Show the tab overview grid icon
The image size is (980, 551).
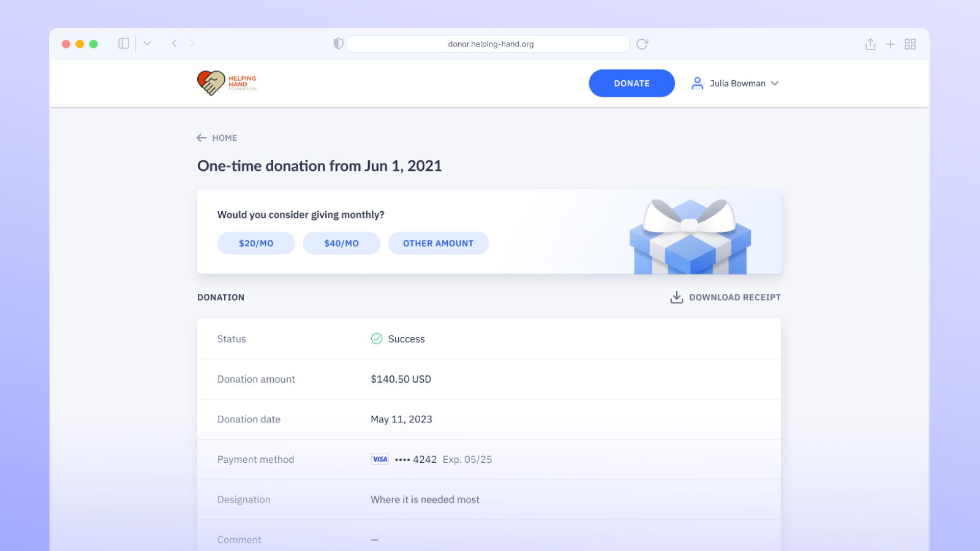pyautogui.click(x=910, y=44)
